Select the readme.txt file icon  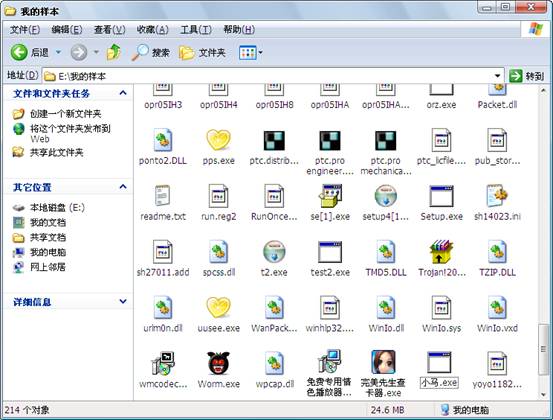(163, 196)
